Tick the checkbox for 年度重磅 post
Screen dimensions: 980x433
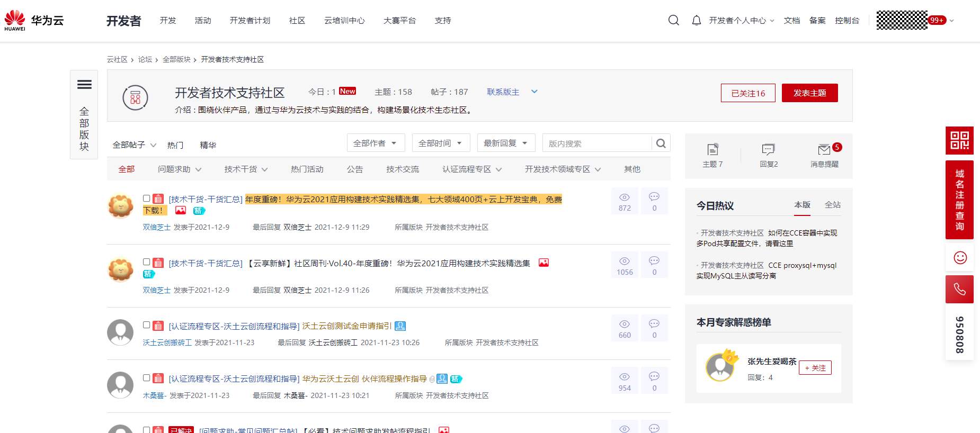point(147,199)
